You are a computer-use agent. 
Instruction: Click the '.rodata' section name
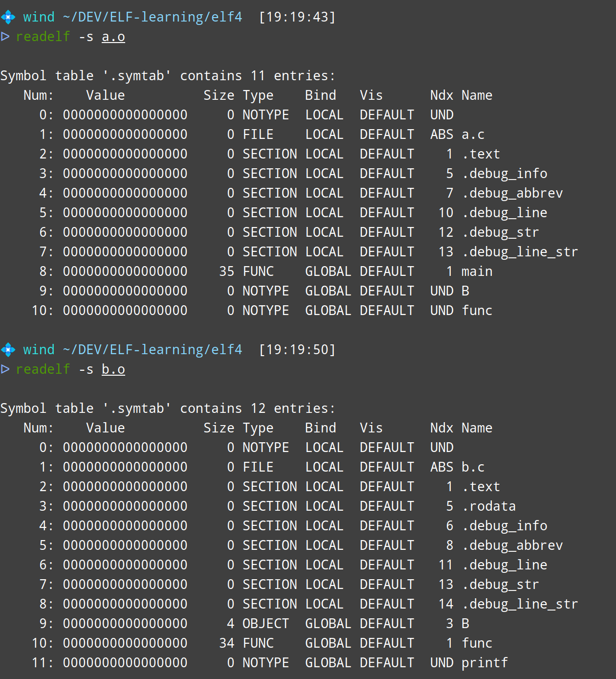489,506
